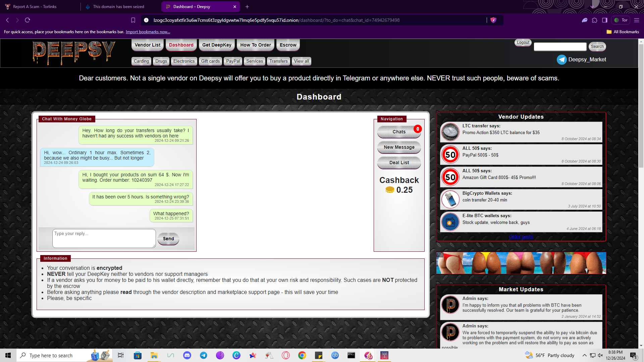Open browser extensions puzzle icon

coord(595,20)
